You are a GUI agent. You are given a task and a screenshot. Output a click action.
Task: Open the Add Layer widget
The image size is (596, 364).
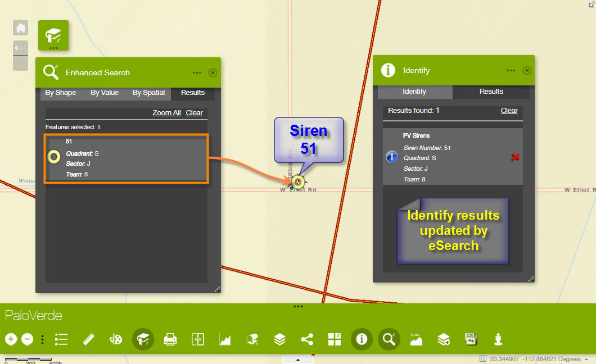coord(444,339)
